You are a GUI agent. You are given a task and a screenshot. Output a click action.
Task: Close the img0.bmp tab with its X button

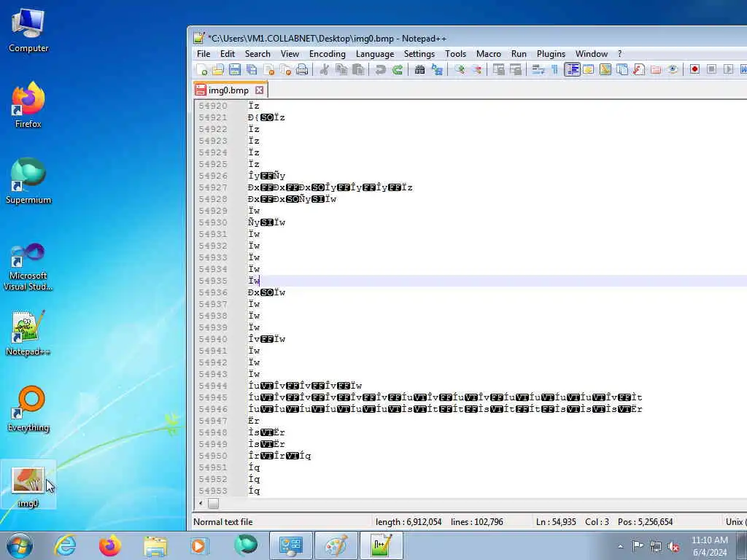pos(259,90)
